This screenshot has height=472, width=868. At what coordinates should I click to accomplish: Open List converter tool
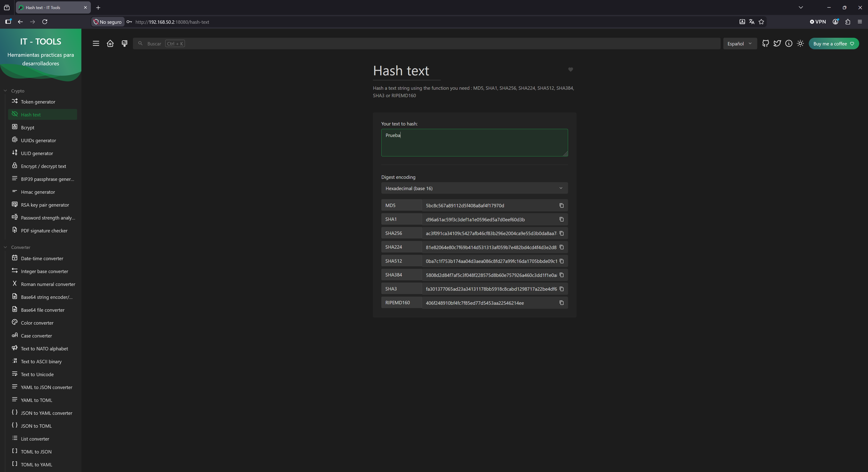(x=42, y=439)
